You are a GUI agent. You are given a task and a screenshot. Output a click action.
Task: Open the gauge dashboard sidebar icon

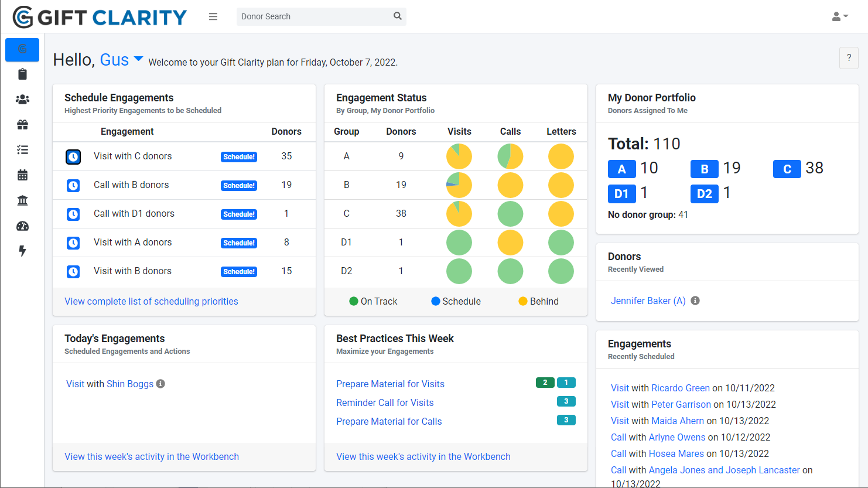click(22, 226)
